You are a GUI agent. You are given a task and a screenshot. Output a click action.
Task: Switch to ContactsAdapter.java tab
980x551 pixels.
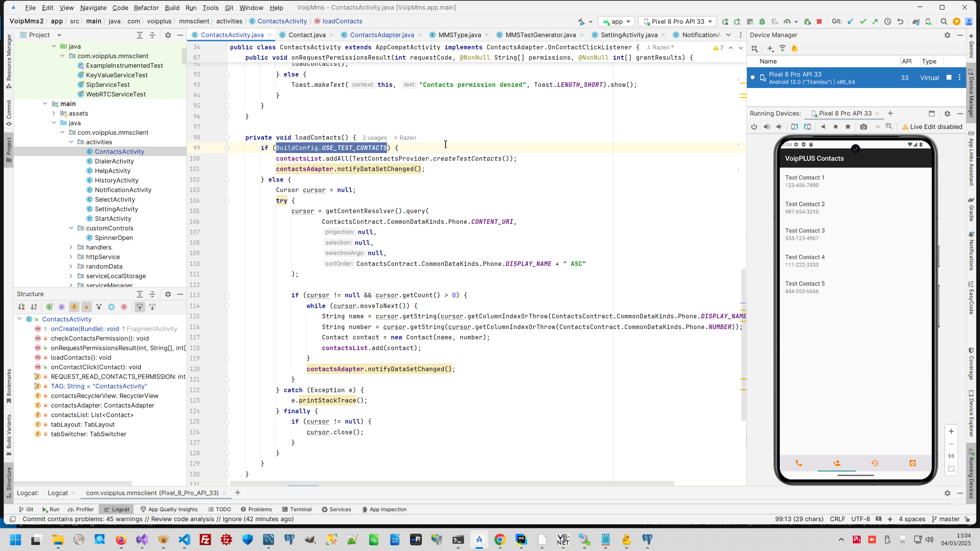[382, 35]
